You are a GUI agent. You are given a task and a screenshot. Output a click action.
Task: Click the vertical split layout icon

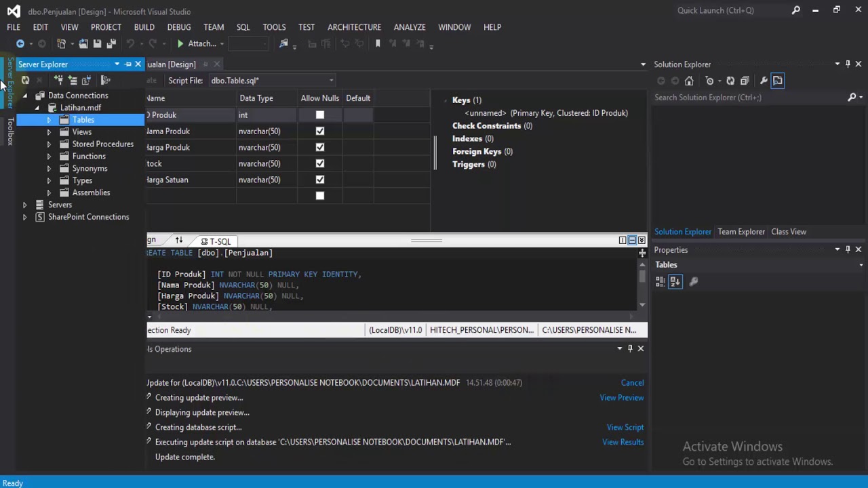[623, 240]
